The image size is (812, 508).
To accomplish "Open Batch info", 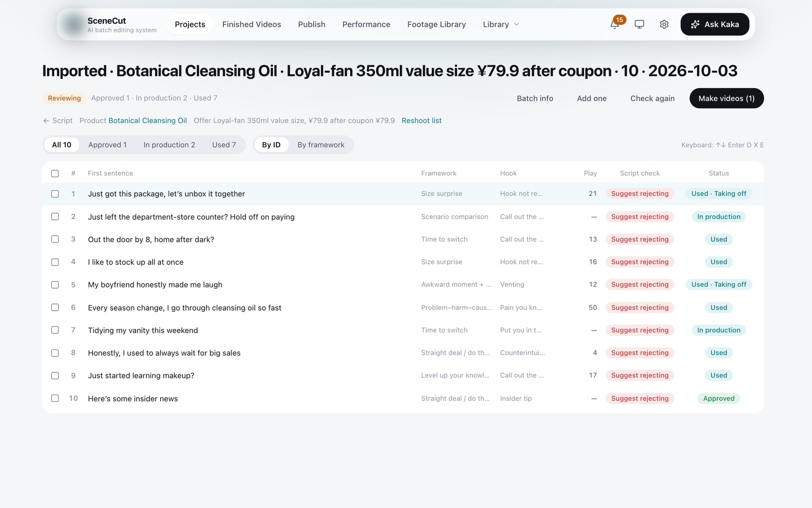I will click(535, 98).
